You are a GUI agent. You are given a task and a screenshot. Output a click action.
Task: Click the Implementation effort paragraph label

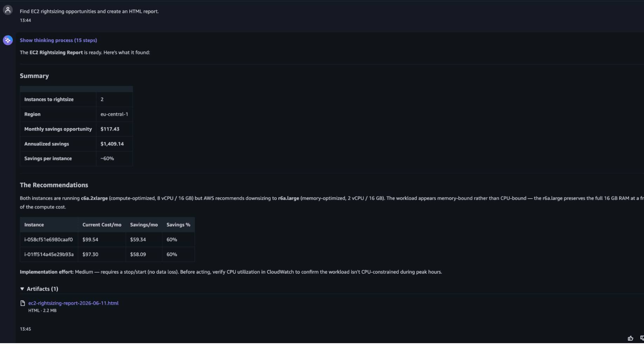pos(47,272)
